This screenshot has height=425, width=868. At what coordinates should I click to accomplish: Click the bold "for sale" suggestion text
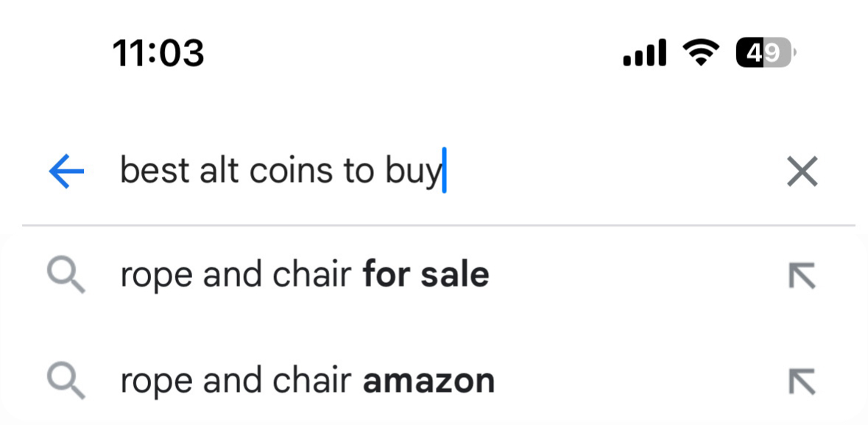426,276
